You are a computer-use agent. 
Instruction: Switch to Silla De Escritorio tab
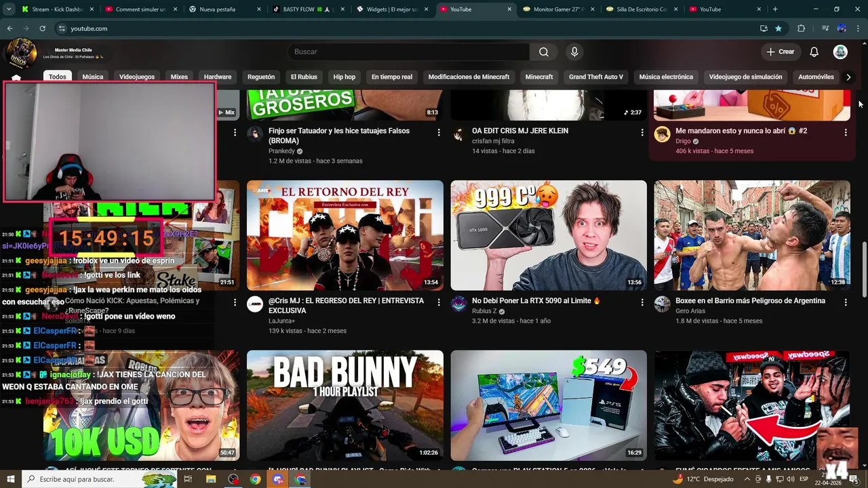(x=641, y=9)
